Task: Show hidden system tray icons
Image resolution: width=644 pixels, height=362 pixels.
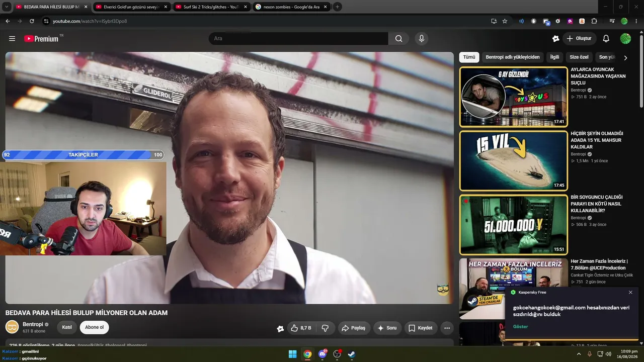Action: pos(579,354)
